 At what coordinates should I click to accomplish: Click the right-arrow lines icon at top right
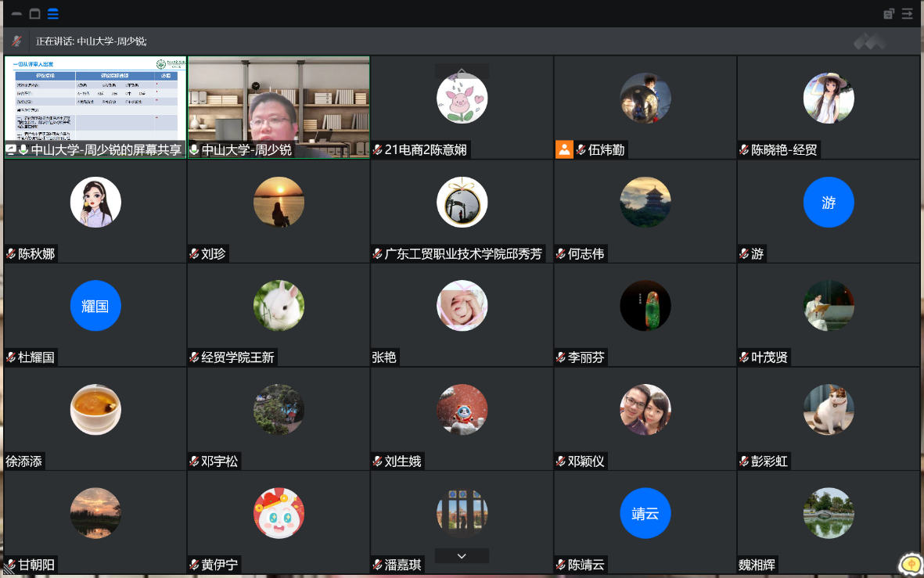pos(908,13)
